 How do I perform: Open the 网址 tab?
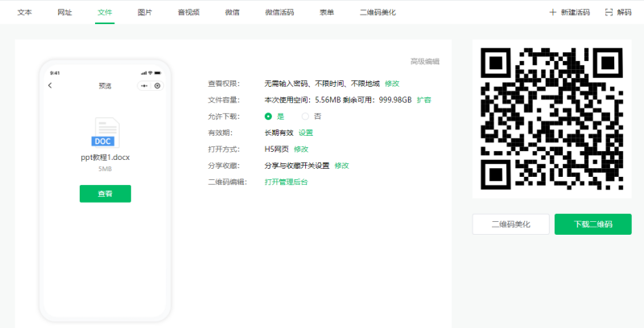pyautogui.click(x=64, y=13)
